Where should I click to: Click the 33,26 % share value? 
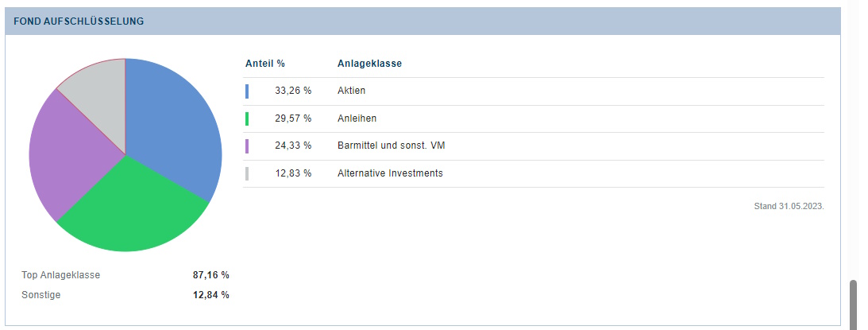[x=293, y=91]
